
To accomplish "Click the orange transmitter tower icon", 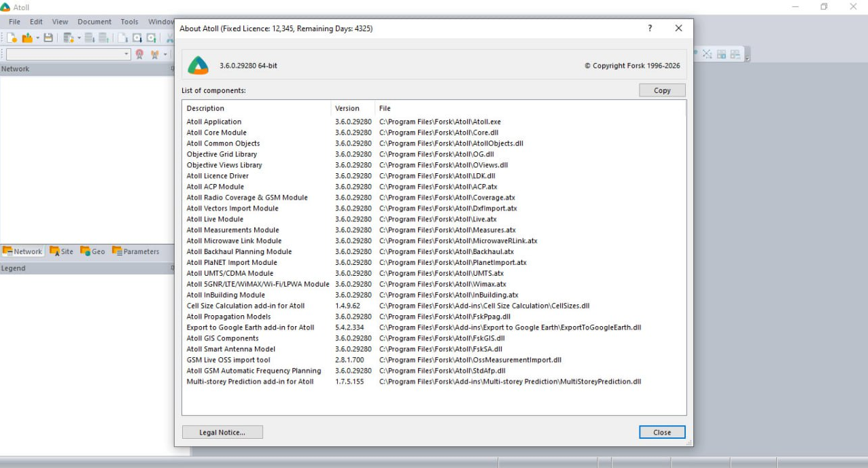I will [155, 54].
